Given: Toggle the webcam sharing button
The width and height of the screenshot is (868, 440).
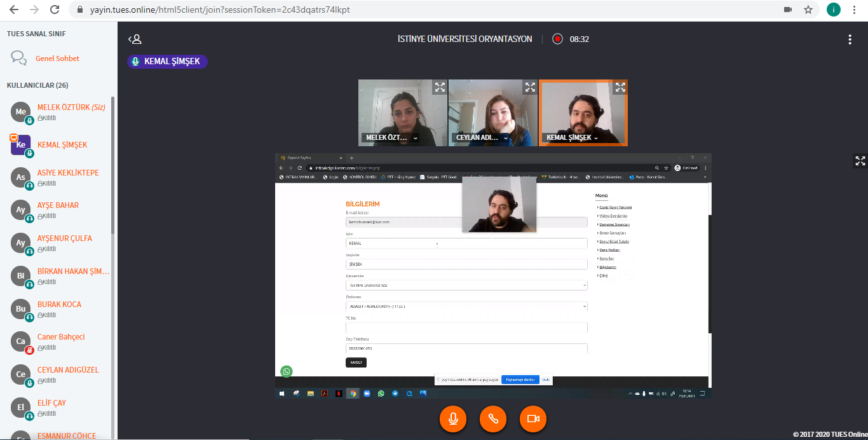Looking at the screenshot, I should [x=533, y=419].
